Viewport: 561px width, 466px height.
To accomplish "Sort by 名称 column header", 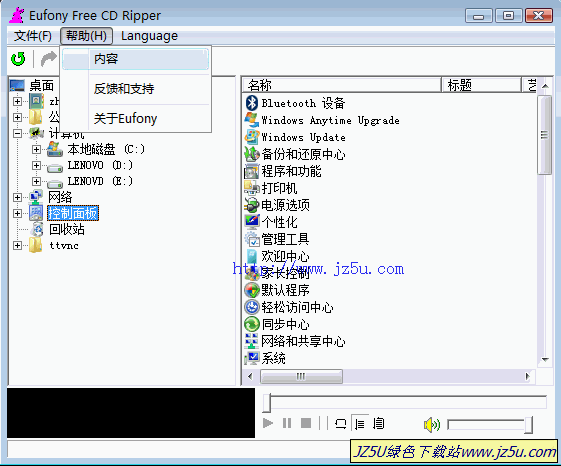I will [x=342, y=85].
